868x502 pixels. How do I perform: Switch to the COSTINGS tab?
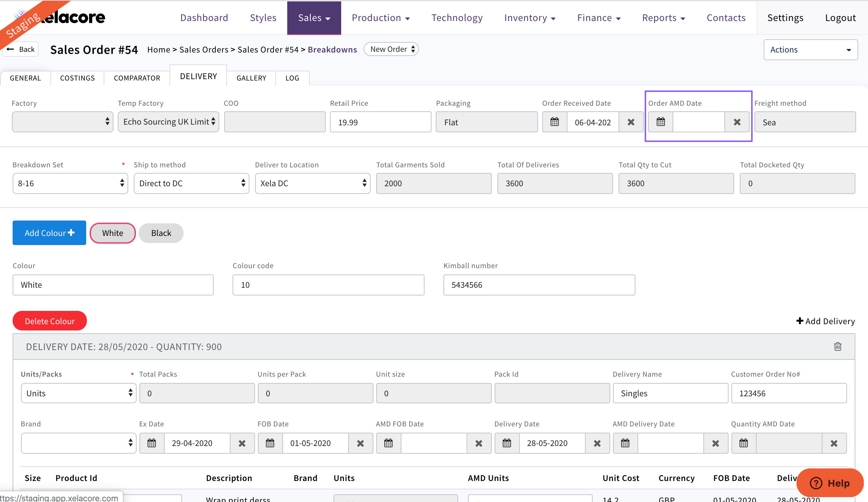coord(77,78)
